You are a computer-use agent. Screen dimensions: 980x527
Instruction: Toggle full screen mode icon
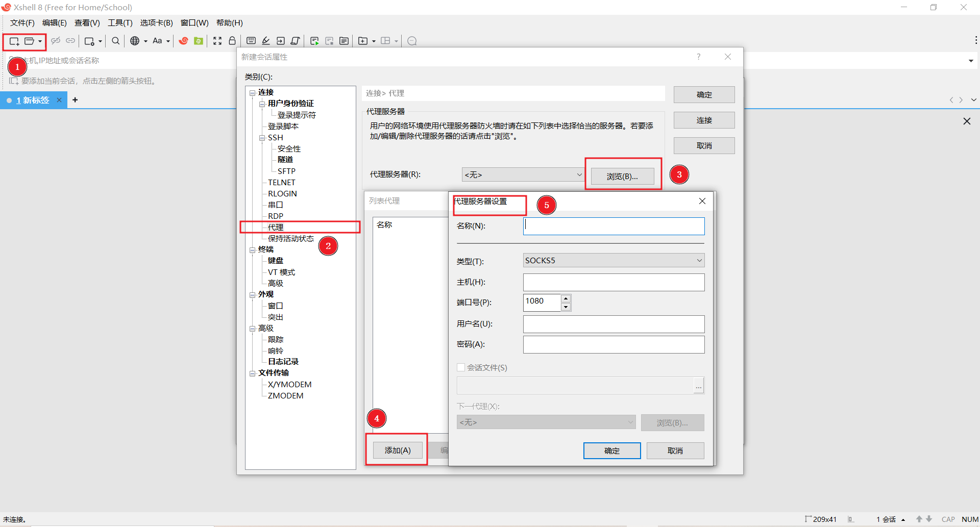click(x=217, y=41)
